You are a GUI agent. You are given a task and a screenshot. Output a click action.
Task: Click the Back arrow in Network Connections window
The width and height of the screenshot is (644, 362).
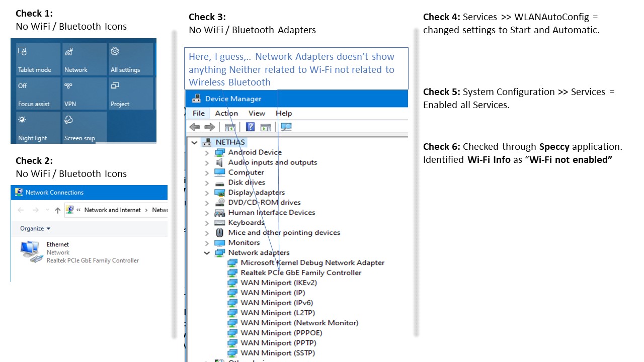(21, 210)
